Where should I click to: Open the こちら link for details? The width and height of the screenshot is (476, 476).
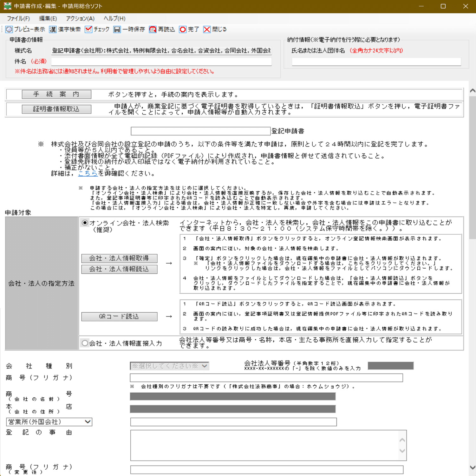coord(88,173)
